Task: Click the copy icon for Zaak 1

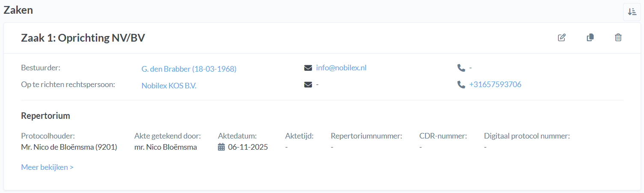Action: [x=590, y=38]
